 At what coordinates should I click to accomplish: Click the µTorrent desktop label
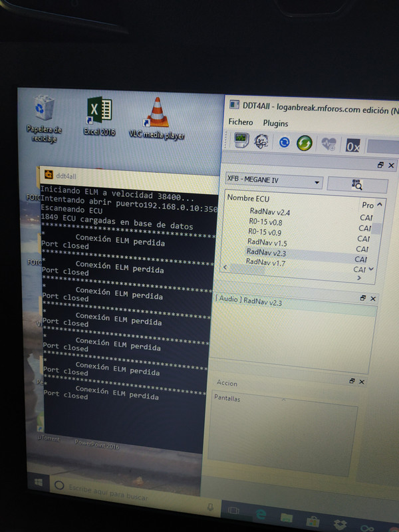pos(49,438)
